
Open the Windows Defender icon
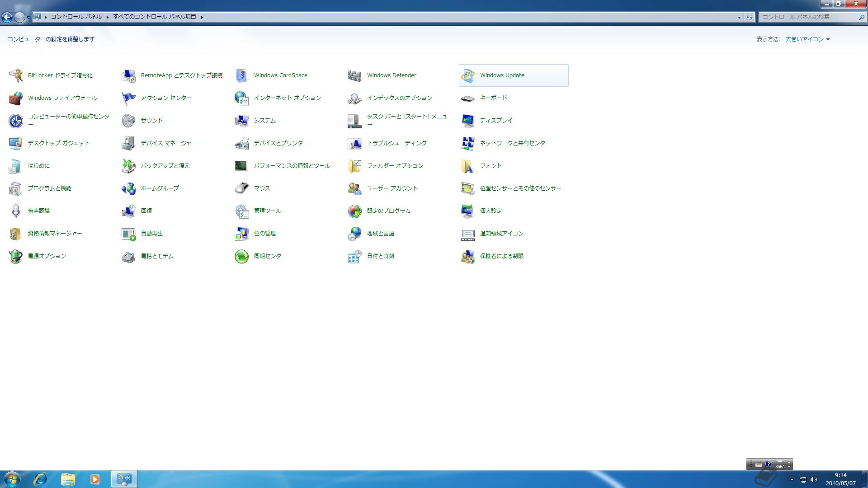tap(355, 75)
